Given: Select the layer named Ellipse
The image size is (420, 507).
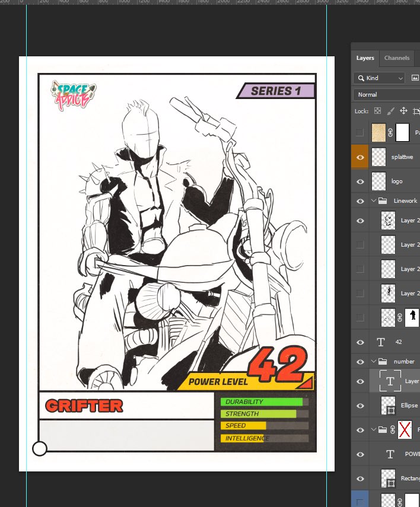Looking at the screenshot, I should (x=409, y=405).
